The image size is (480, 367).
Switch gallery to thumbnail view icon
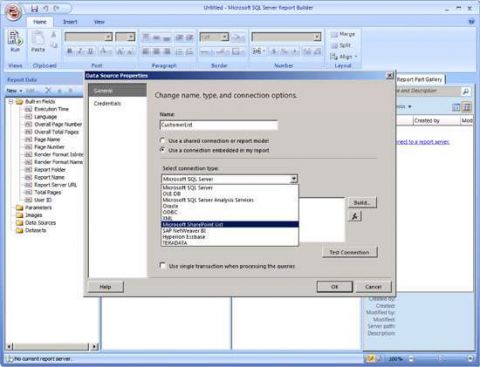point(456,107)
